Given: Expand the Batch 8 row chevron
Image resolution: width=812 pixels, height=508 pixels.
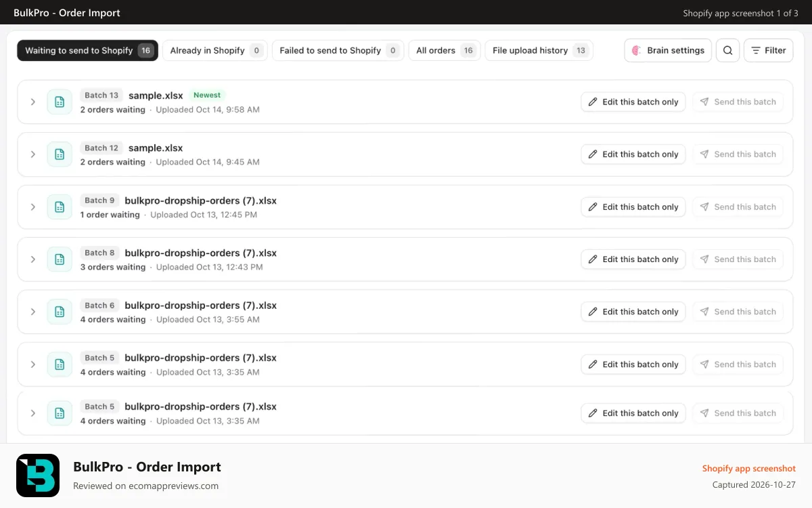Looking at the screenshot, I should (x=32, y=259).
